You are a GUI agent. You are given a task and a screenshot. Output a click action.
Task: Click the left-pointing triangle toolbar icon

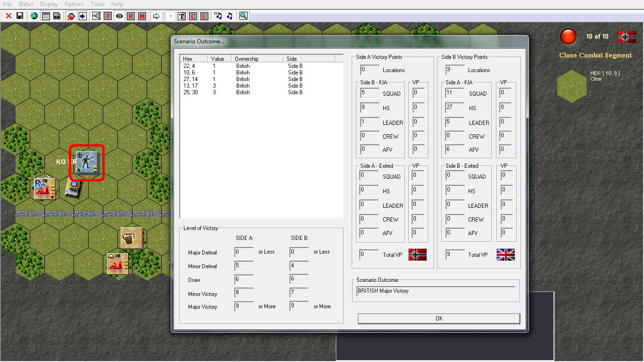96,16
